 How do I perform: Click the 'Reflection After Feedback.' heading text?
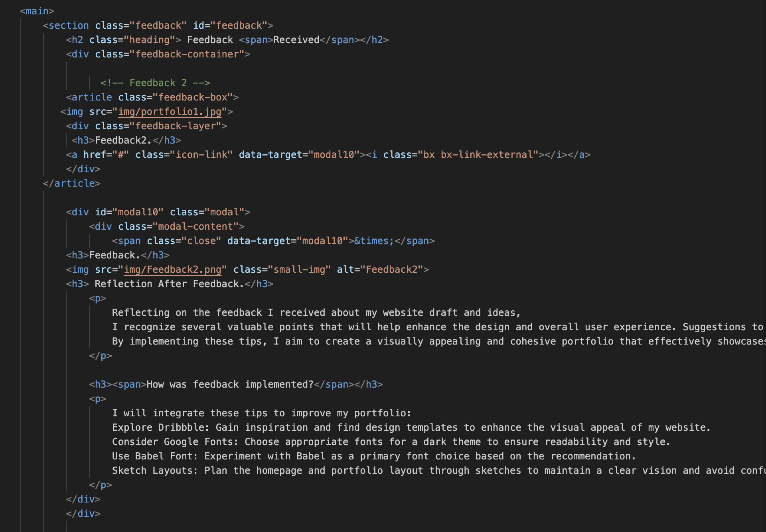click(x=169, y=284)
